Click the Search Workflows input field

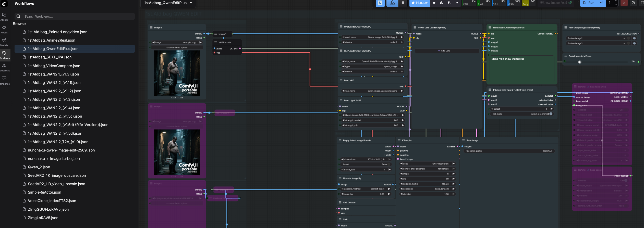click(77, 16)
